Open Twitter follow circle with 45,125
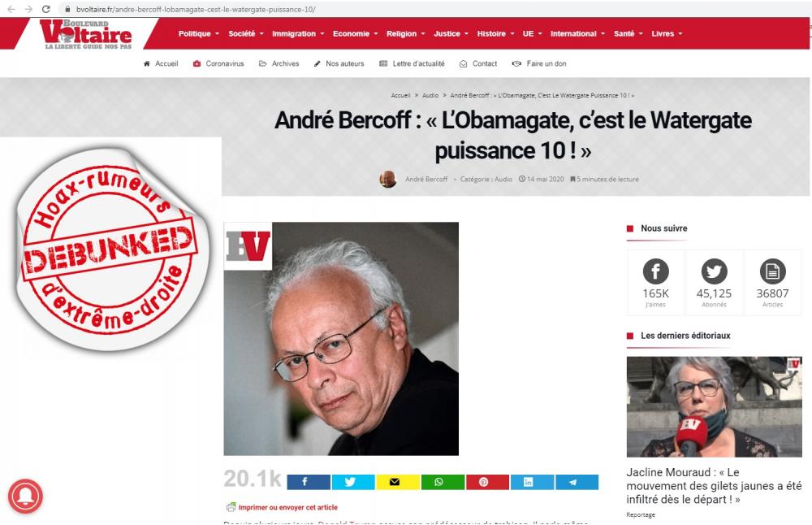 click(x=714, y=271)
